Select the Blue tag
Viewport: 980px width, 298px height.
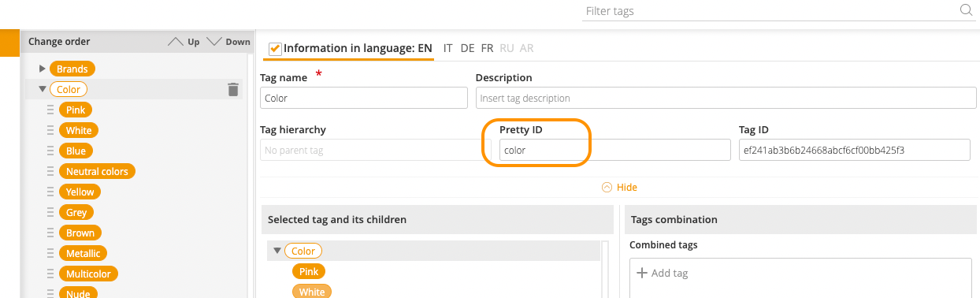pos(76,151)
